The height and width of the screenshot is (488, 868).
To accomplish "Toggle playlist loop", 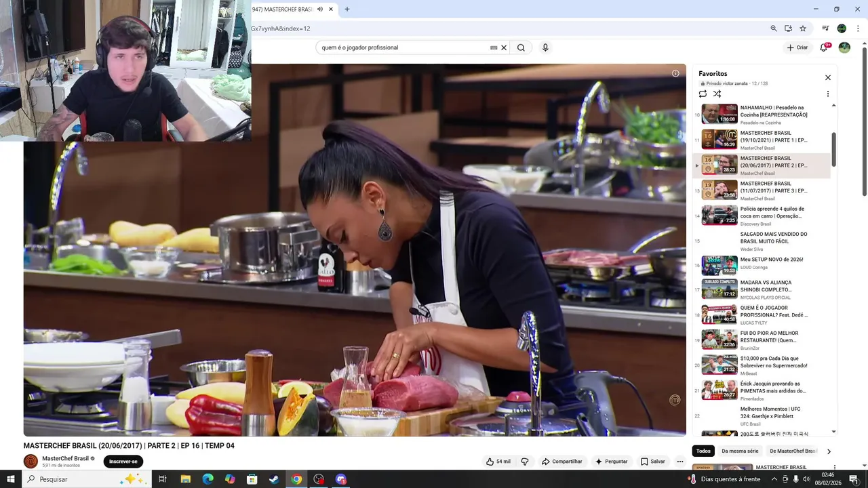I will click(x=703, y=94).
